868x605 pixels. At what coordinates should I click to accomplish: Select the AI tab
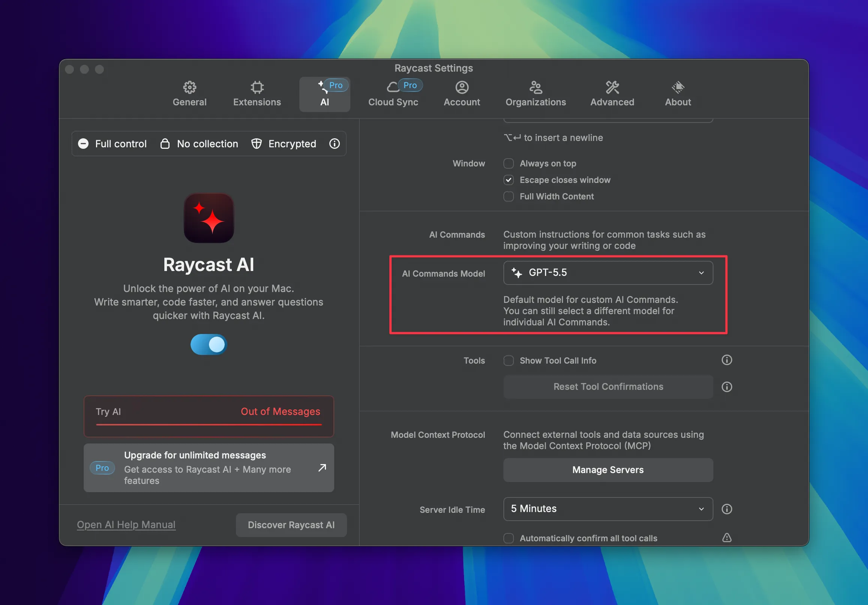tap(324, 94)
